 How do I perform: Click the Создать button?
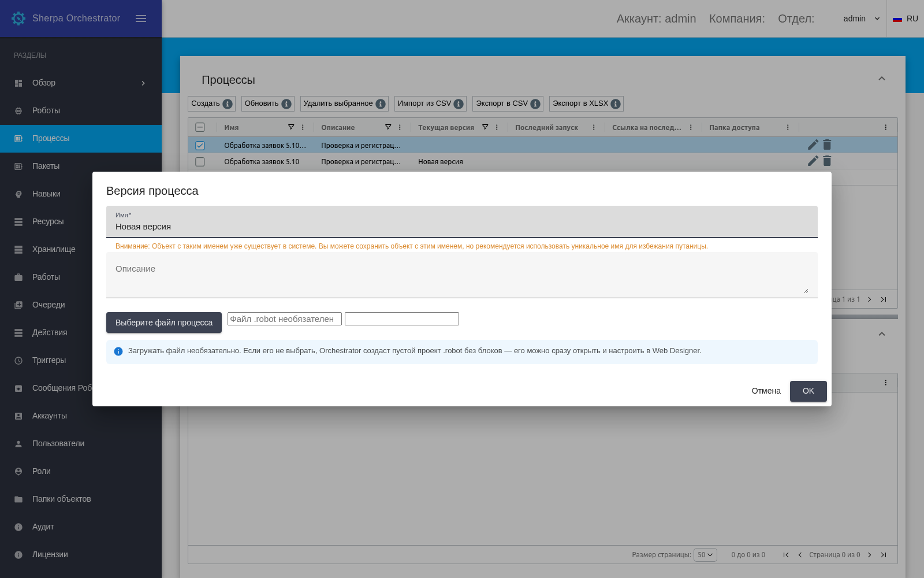(x=211, y=103)
